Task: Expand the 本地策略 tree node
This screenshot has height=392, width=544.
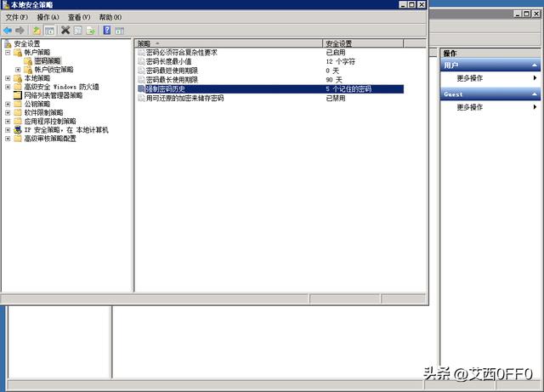Action: (8, 78)
